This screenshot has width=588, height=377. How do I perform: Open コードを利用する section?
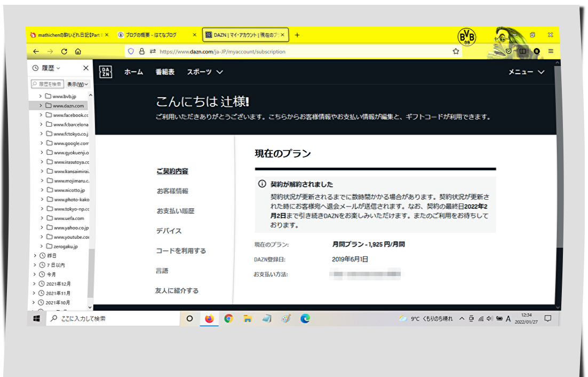pos(181,250)
